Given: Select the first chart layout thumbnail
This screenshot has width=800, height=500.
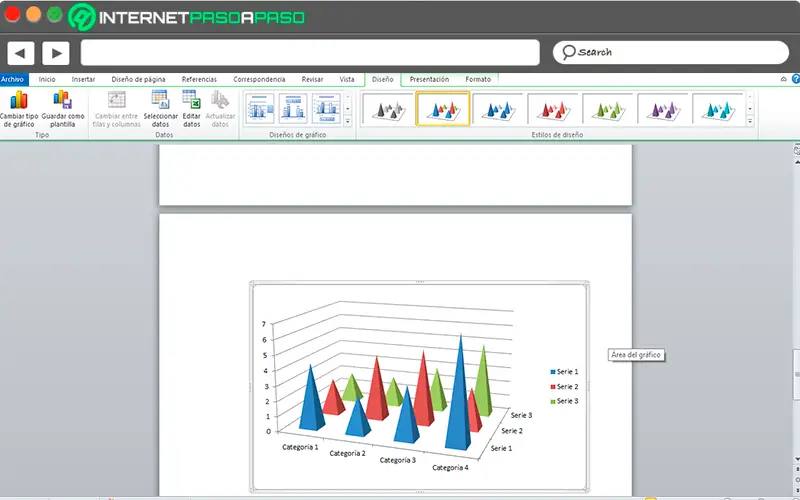Looking at the screenshot, I should pos(260,109).
